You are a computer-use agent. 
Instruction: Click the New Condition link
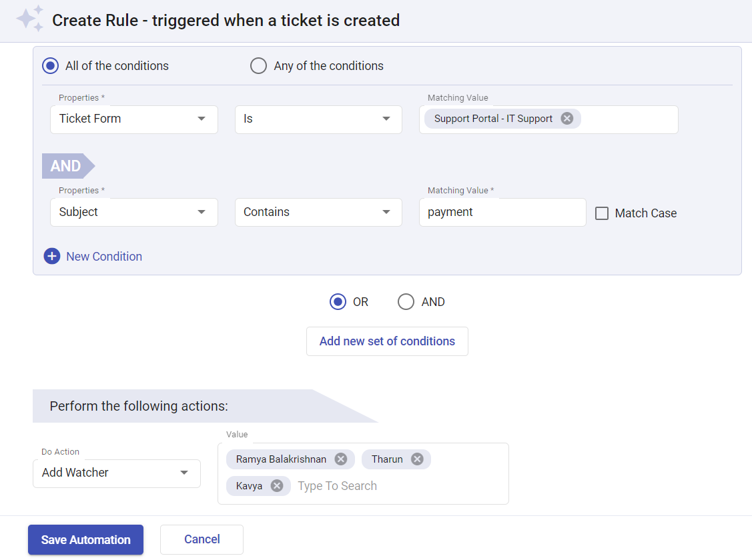pos(103,256)
